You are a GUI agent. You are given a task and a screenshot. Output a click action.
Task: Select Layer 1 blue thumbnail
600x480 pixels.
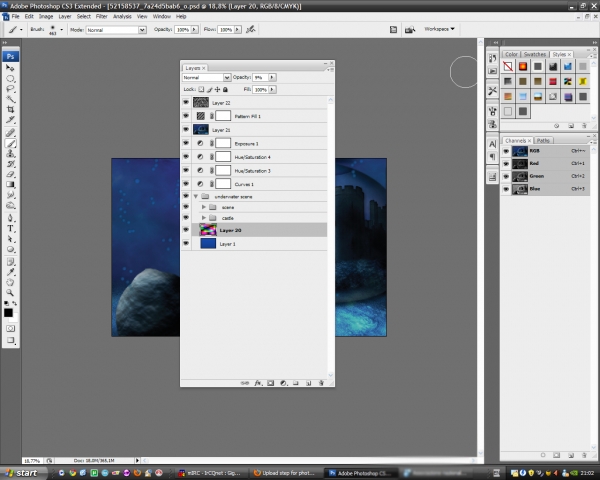pos(208,243)
